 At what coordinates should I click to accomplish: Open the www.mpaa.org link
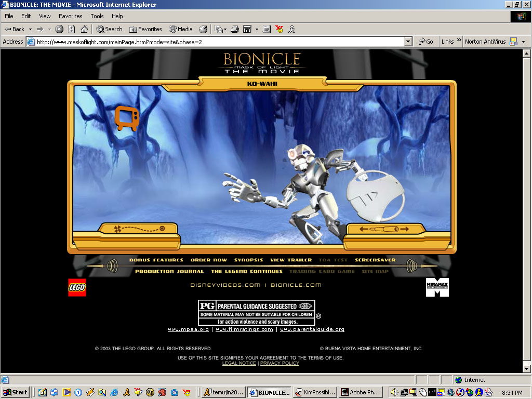coord(188,329)
